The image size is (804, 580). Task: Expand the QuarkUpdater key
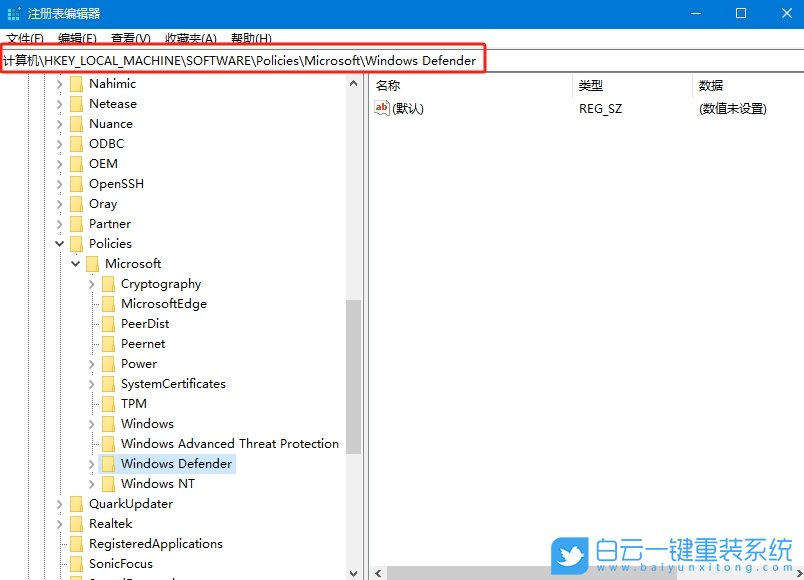59,503
